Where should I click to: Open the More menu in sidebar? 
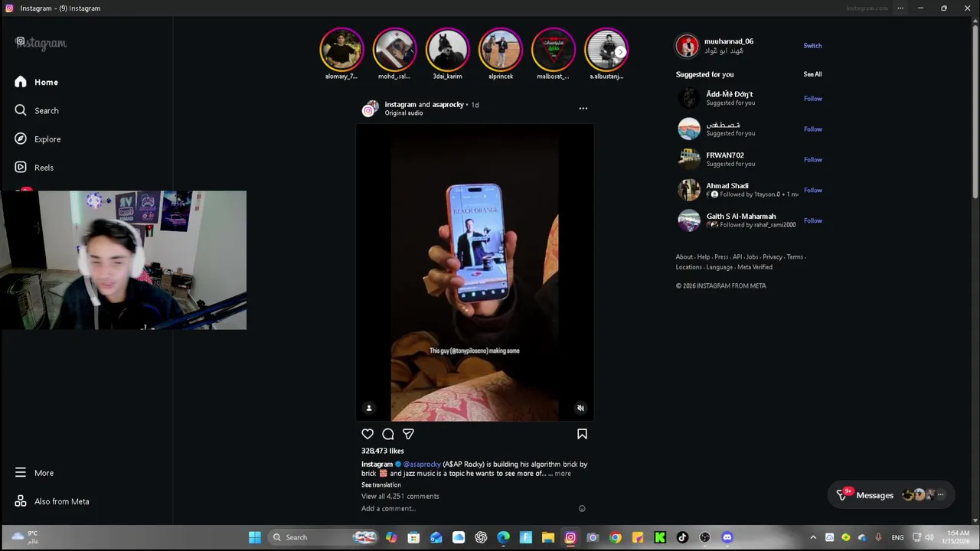point(34,473)
